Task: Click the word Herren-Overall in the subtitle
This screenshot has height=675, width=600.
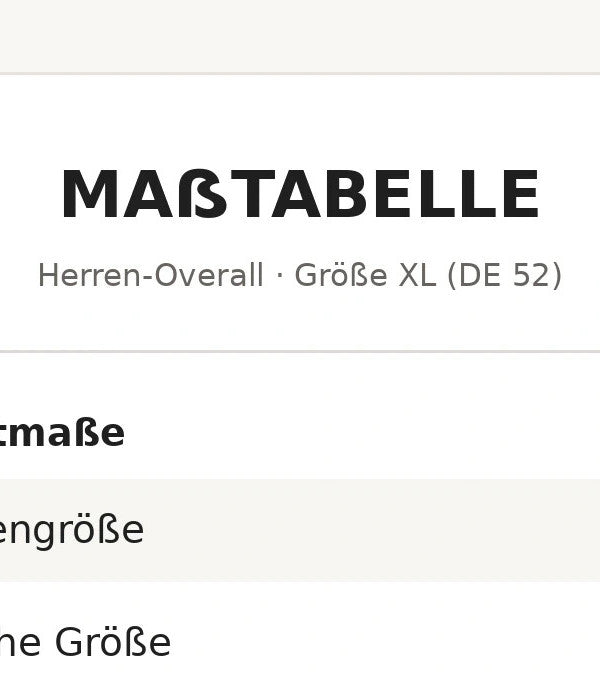Action: (151, 275)
